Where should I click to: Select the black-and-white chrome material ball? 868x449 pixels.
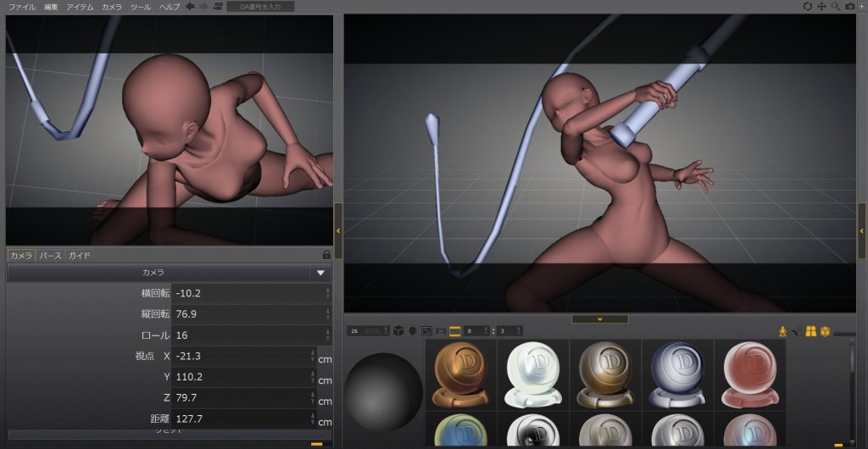click(x=534, y=430)
